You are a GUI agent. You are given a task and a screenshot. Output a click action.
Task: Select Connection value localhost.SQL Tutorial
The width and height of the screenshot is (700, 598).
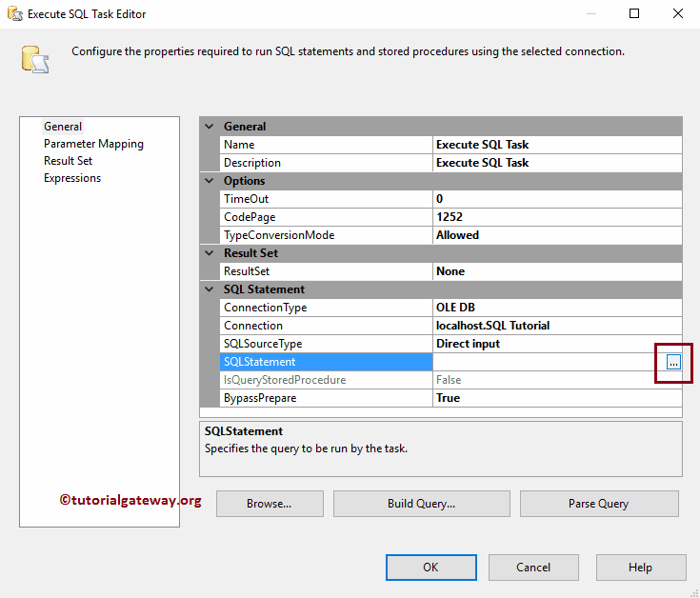(x=557, y=326)
